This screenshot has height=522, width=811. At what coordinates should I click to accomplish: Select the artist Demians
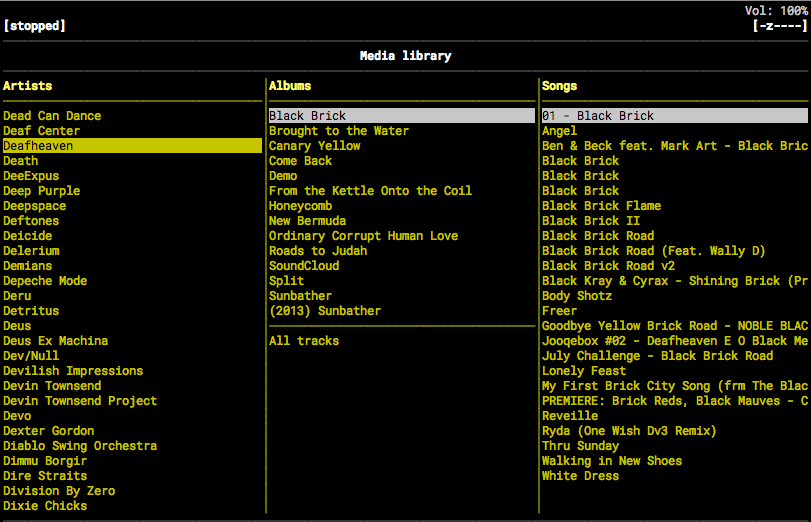coord(27,266)
